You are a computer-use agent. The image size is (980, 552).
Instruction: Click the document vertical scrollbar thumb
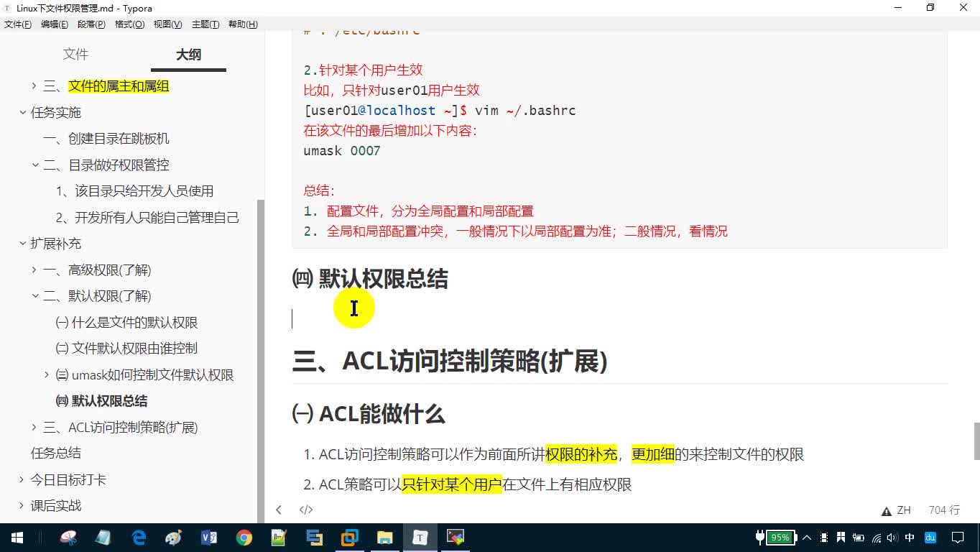pos(976,441)
